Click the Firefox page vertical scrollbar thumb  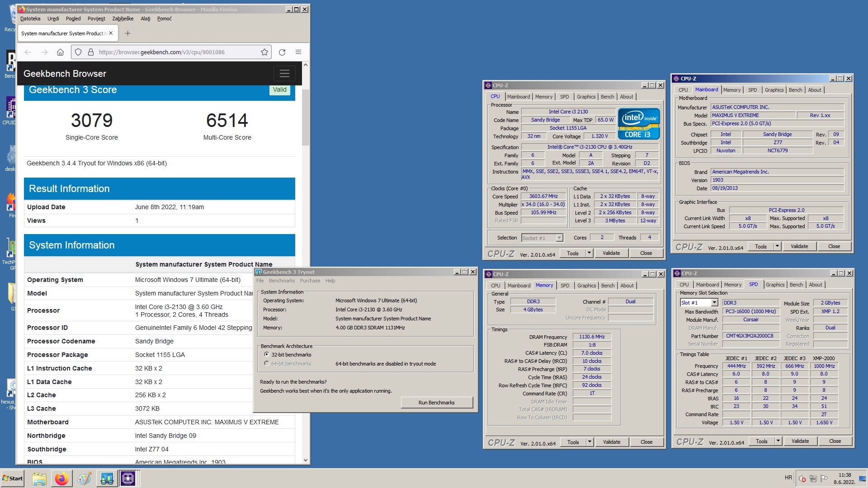(x=306, y=117)
